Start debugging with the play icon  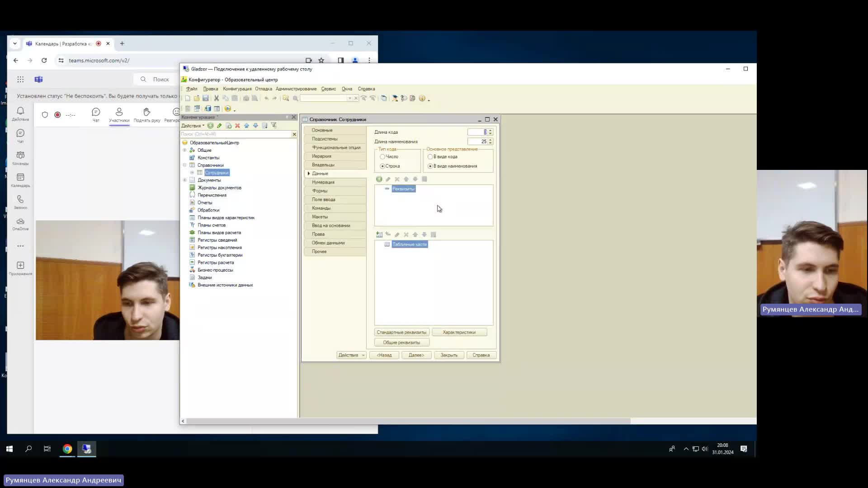(228, 109)
